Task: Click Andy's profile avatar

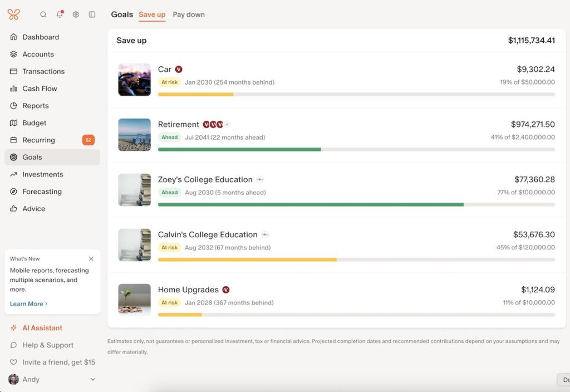Action: click(x=13, y=379)
